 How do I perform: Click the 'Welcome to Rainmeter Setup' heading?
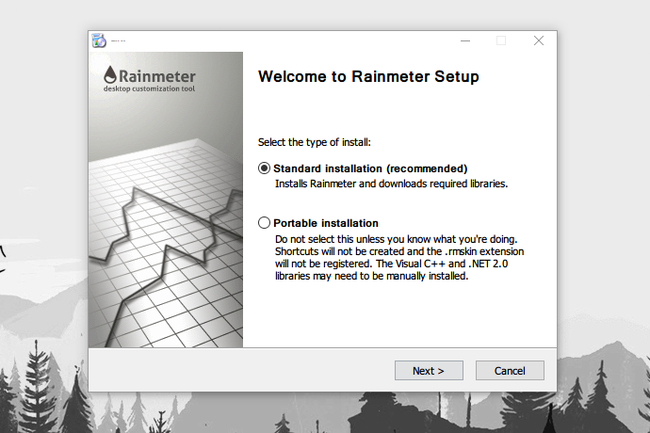[369, 77]
